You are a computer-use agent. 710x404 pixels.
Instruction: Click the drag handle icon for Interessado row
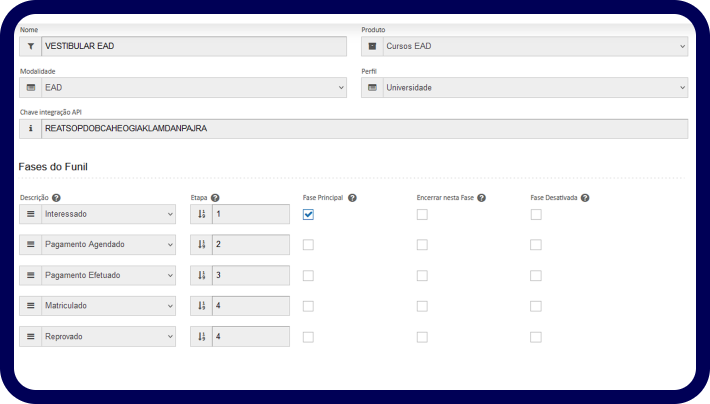(30, 214)
